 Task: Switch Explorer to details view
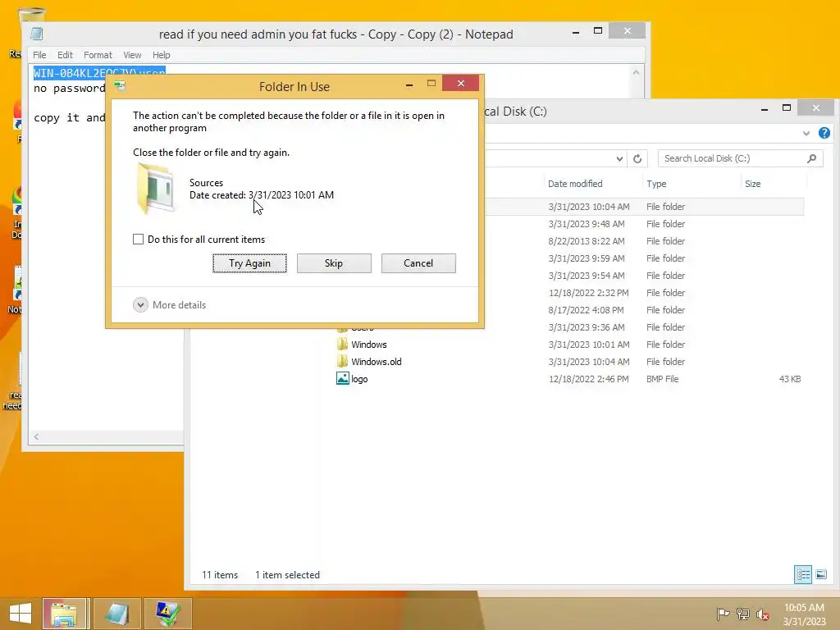(803, 575)
